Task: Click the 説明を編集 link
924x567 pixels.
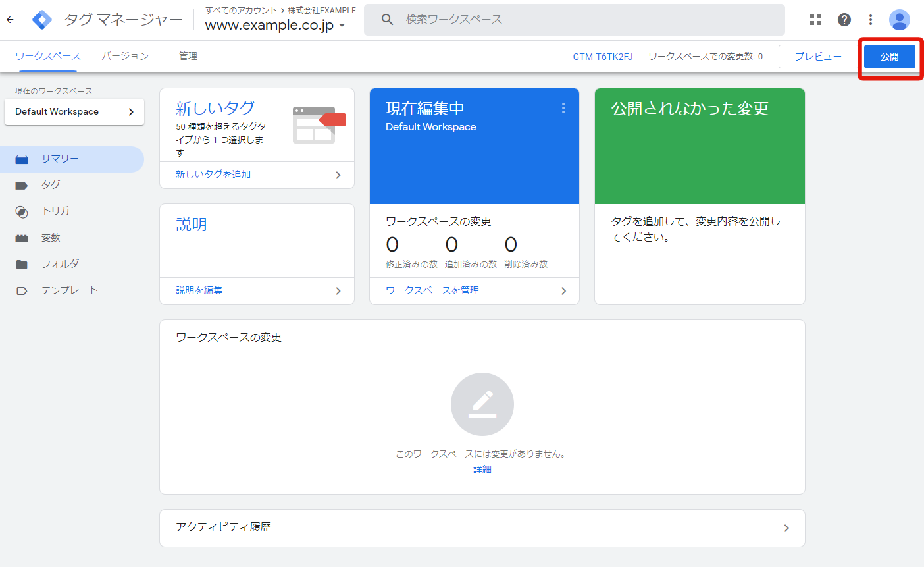Action: 199,290
